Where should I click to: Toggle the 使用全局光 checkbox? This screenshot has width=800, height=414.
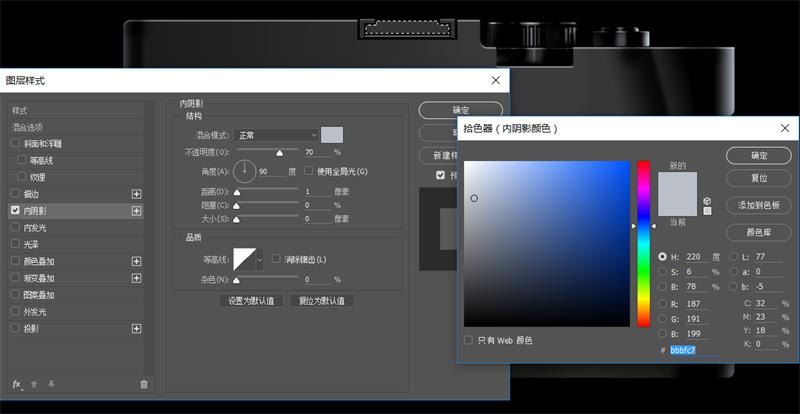point(309,171)
